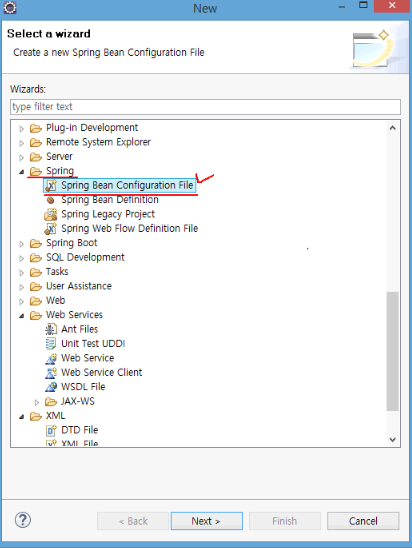Viewport: 412px width, 548px height.
Task: Click the Eclipse icon in title bar
Action: [x=10, y=8]
